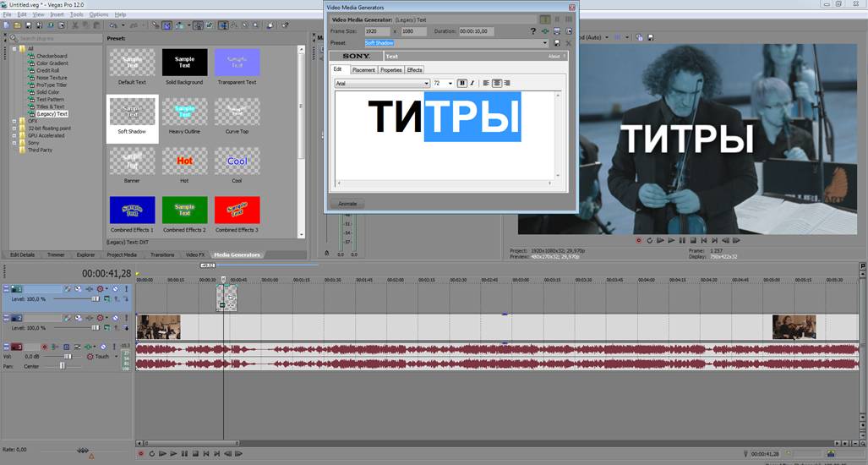Screen dimensions: 868x465
Task: Click Go to Start button in bottom transport bar
Action: 206,453
